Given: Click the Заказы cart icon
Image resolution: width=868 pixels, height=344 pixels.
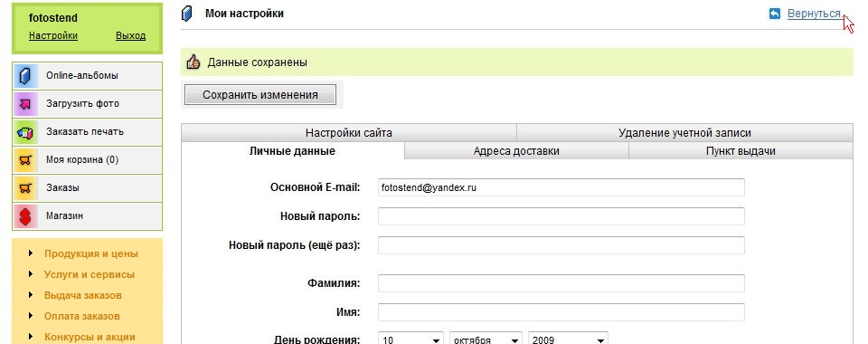Looking at the screenshot, I should click(x=25, y=188).
